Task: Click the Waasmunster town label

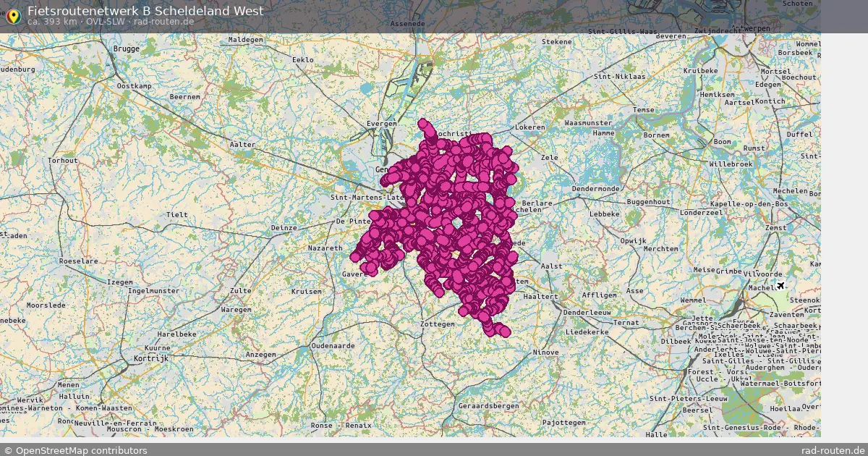Action: [x=589, y=123]
